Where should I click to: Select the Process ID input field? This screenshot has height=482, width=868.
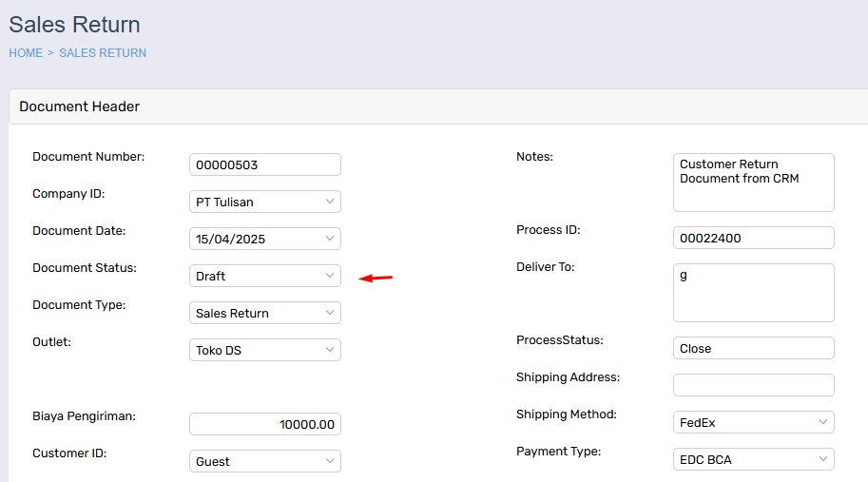pos(753,238)
